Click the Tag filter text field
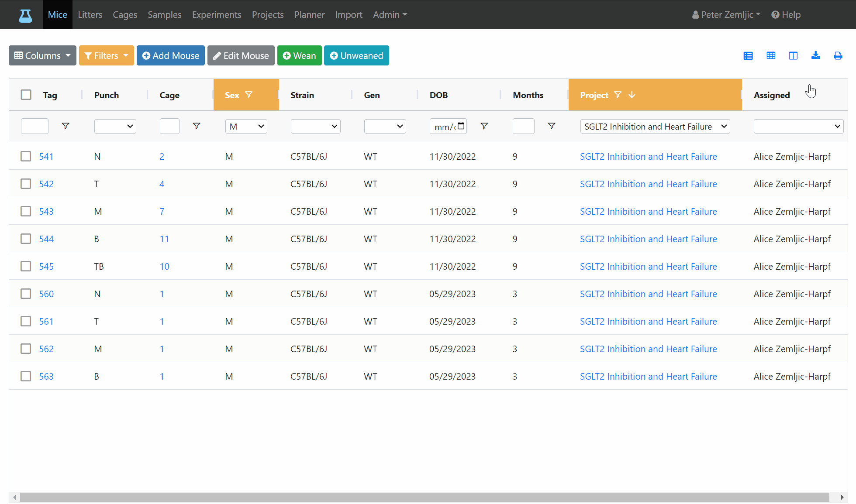Viewport: 856px width, 504px height. click(35, 126)
